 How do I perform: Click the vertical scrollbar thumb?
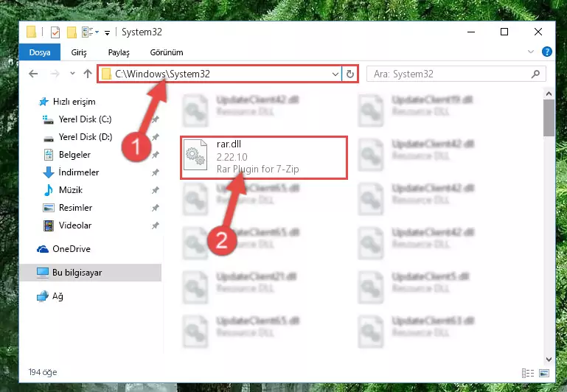(x=549, y=118)
